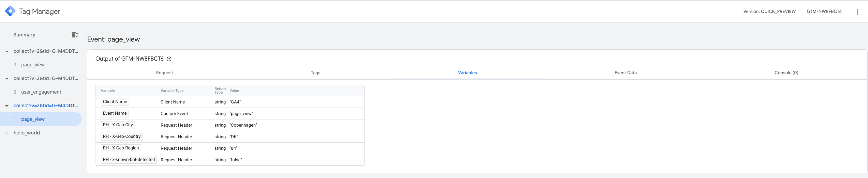Switch to the Event Data tab
868x178 pixels.
pyautogui.click(x=625, y=73)
